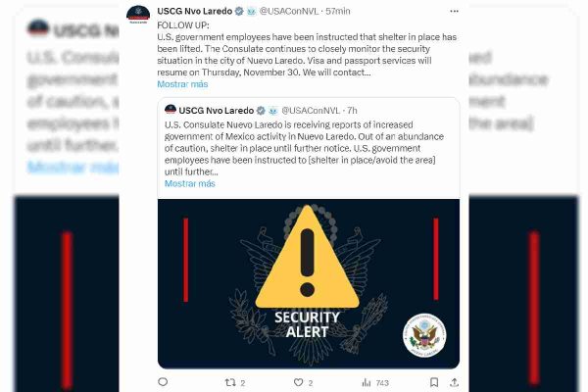Open USCG Nvo Laredo profile avatar

coord(138,15)
